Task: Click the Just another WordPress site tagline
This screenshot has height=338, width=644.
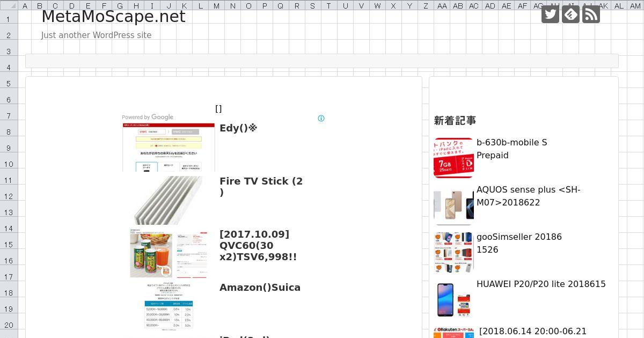Action: (x=97, y=35)
